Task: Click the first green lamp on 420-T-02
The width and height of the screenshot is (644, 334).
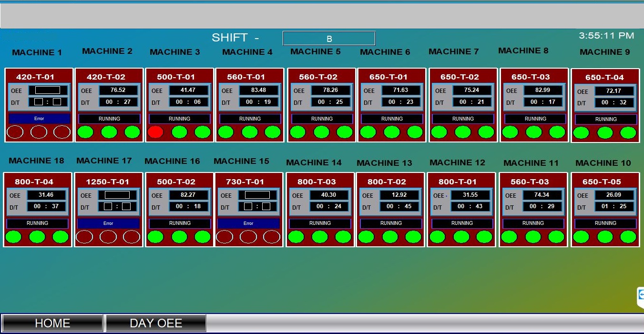Action: click(85, 132)
